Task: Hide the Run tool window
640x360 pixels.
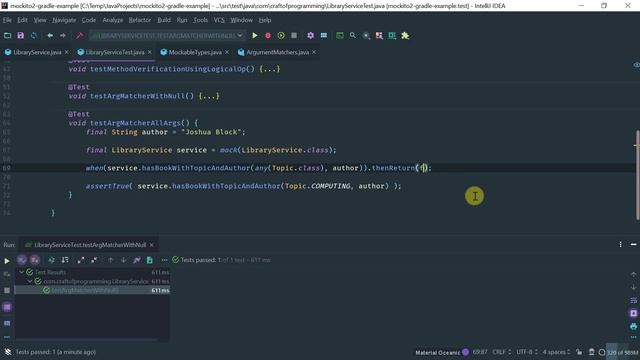Action: point(633,244)
